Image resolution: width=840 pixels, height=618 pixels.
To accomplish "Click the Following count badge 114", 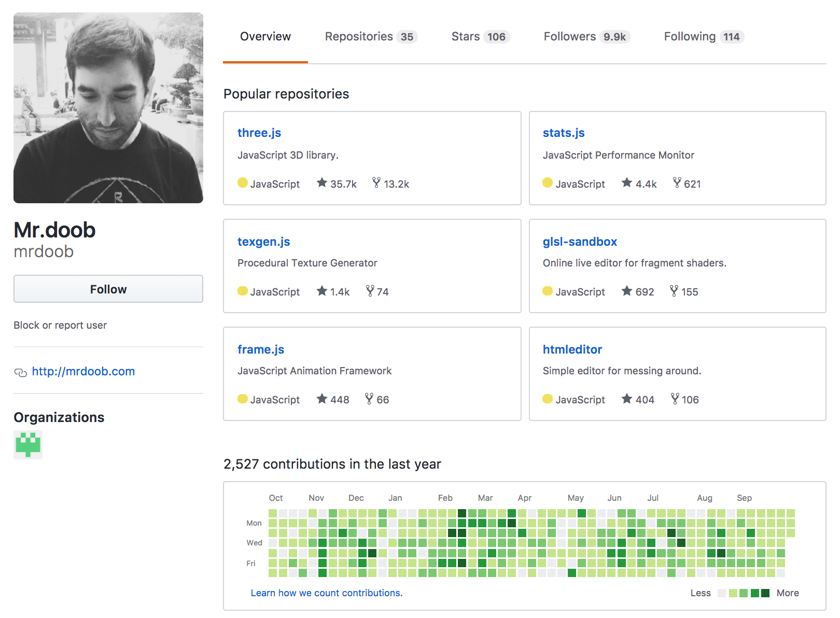I will [732, 37].
